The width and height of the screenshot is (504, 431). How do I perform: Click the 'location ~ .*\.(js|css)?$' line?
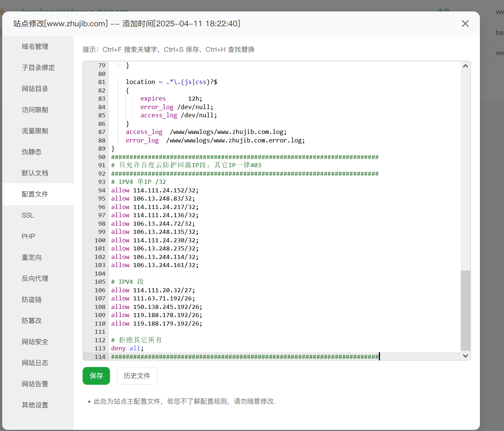(x=171, y=82)
